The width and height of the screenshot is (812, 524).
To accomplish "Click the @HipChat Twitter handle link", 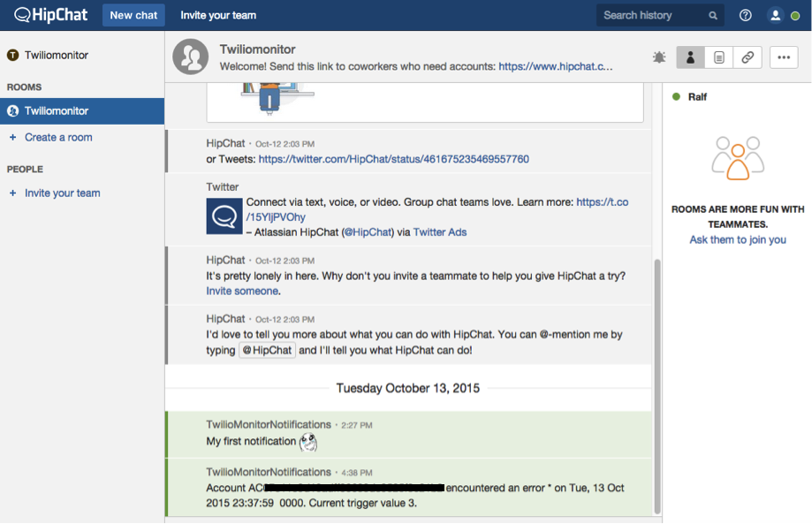I will [x=368, y=232].
